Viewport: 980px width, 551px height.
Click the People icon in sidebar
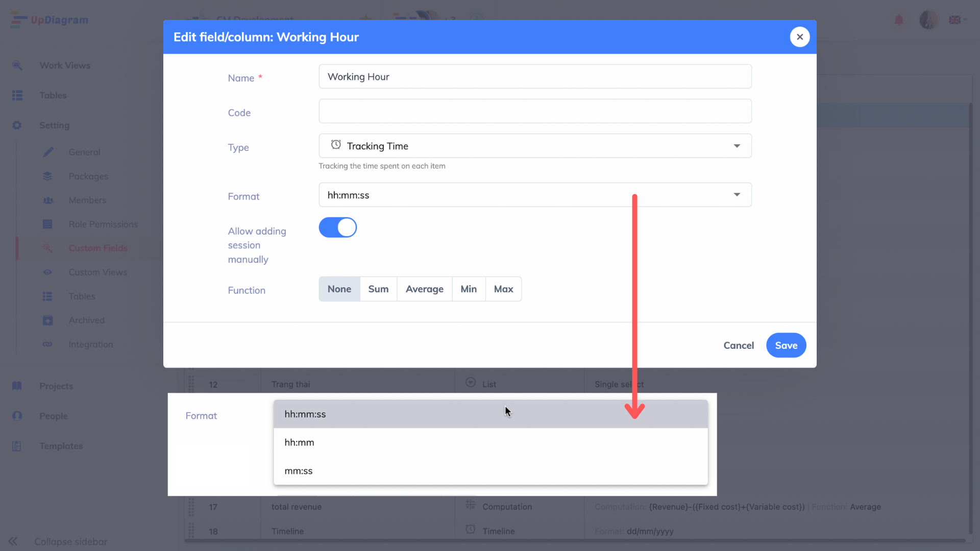click(x=17, y=416)
